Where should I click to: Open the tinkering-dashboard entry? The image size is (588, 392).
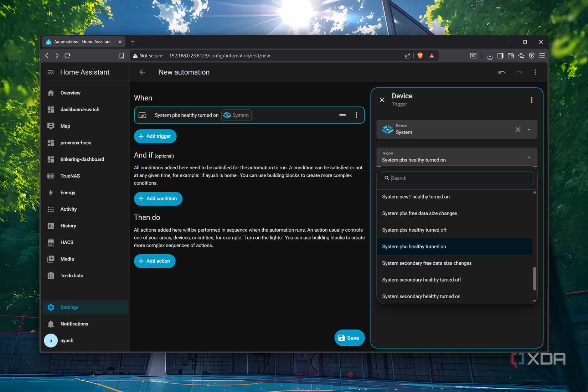click(85, 159)
